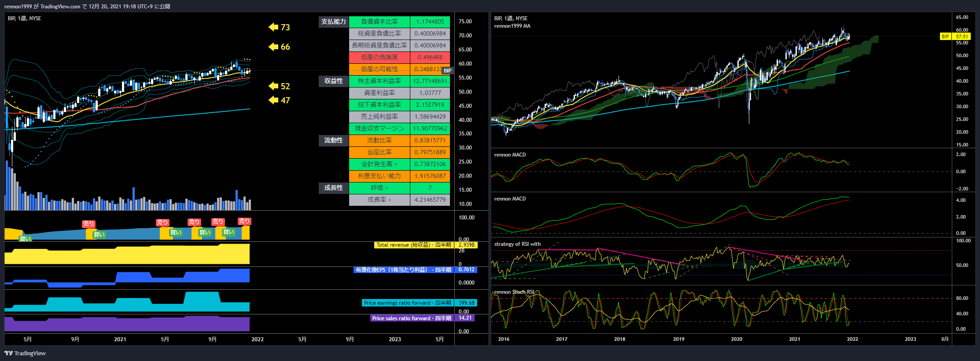Click the value 11.90770962
The height and width of the screenshot is (361, 980).
[430, 128]
